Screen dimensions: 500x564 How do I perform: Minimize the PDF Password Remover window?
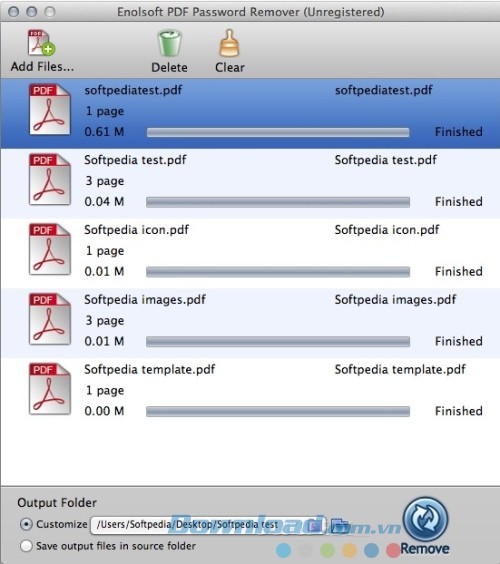pos(32,12)
